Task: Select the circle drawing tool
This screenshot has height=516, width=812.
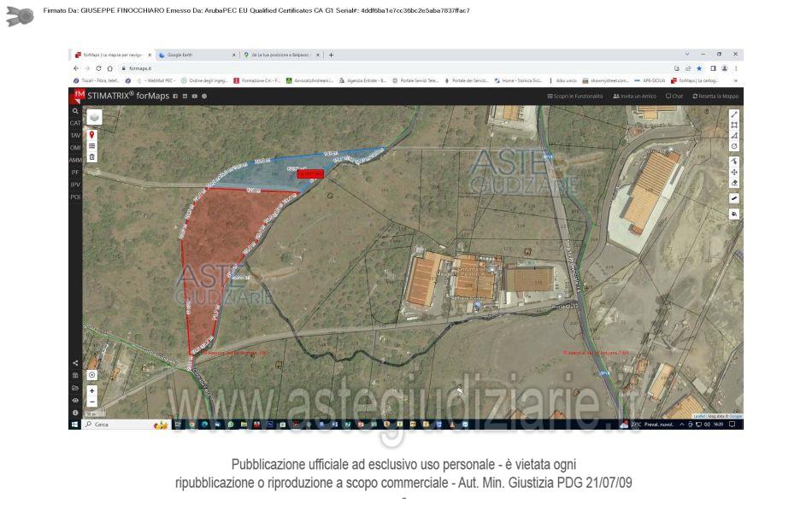Action: click(734, 146)
